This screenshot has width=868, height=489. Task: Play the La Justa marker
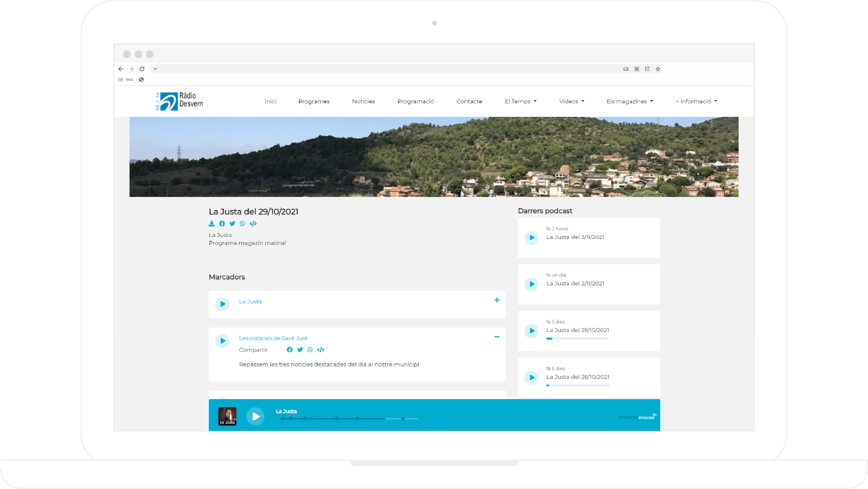point(222,304)
